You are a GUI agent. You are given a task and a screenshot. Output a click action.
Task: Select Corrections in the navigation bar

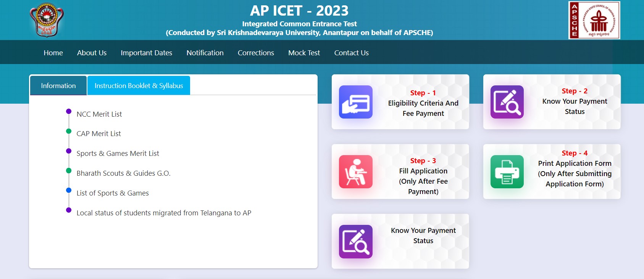[256, 53]
